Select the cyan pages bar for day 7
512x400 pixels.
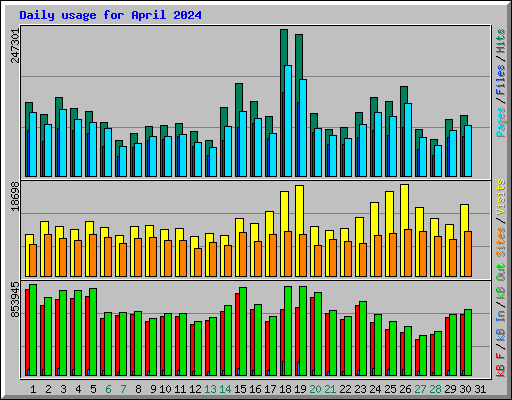[x=123, y=161]
